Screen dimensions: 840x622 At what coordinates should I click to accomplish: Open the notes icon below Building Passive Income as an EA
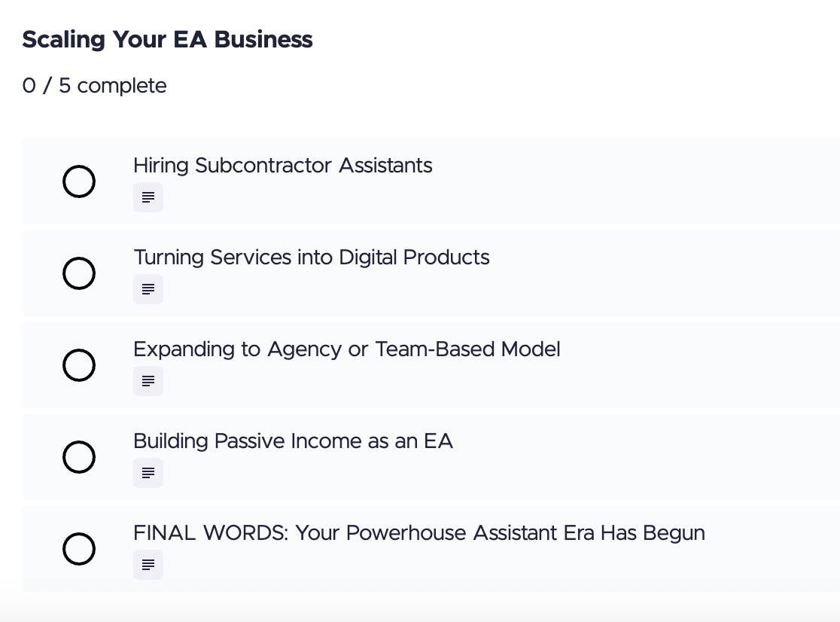tap(148, 473)
